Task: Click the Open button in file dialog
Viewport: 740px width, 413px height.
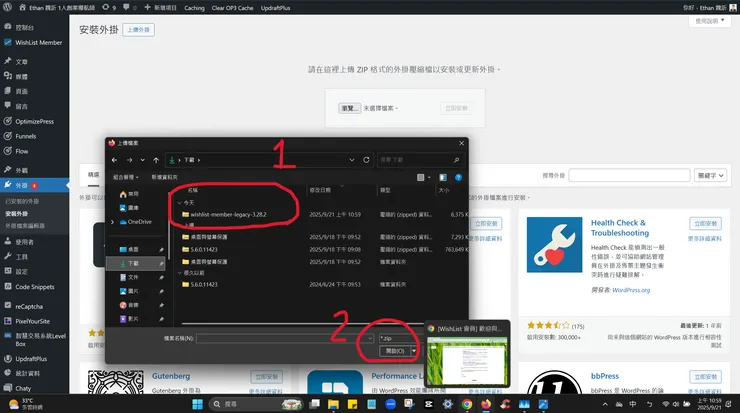Action: click(x=395, y=351)
